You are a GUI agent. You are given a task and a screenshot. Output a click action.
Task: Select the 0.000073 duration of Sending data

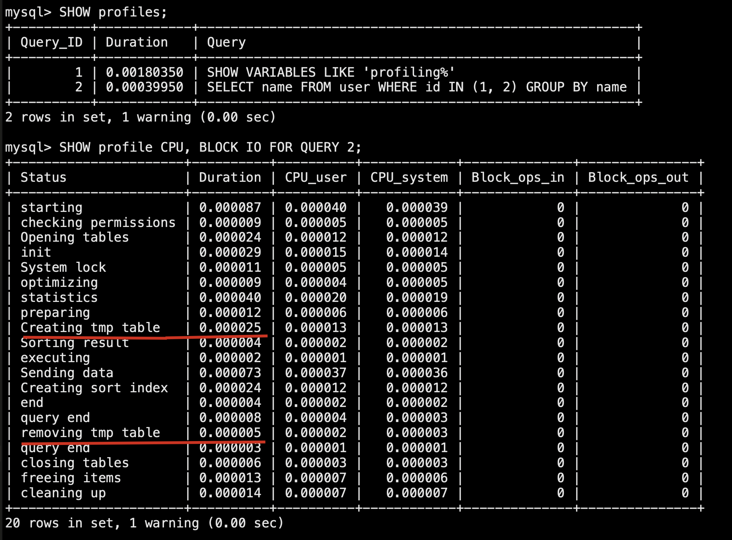[x=230, y=373]
